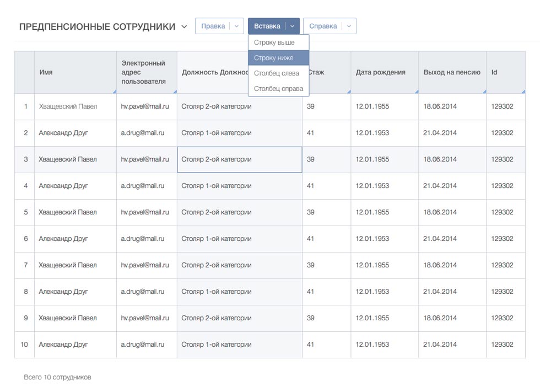Click corner triangle icon of Имя column
Image resolution: width=540 pixels, height=392 pixels.
[x=114, y=91]
